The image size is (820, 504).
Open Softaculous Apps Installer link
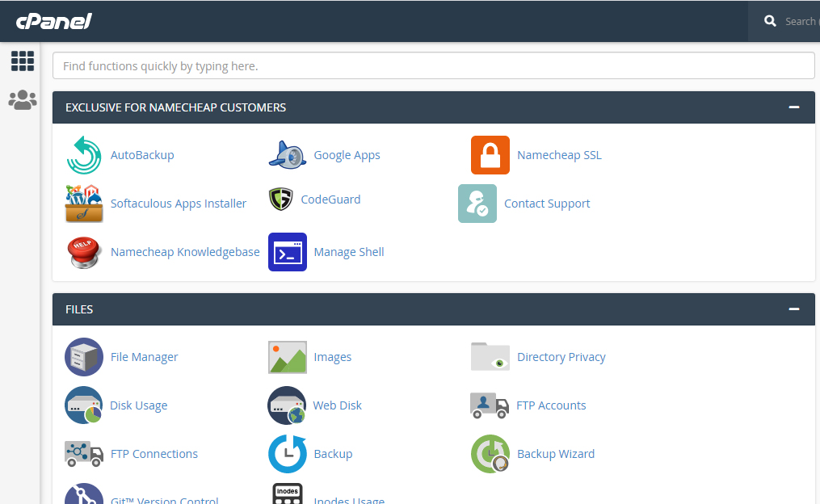pos(179,204)
